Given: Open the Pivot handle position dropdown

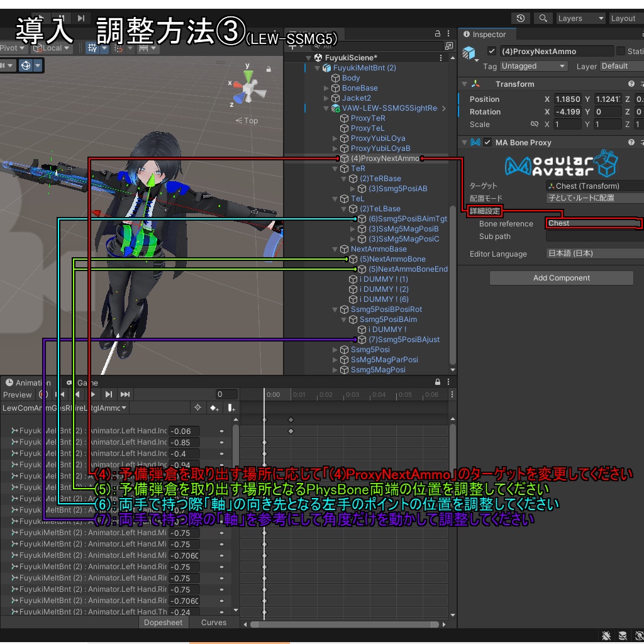Looking at the screenshot, I should pos(13,48).
